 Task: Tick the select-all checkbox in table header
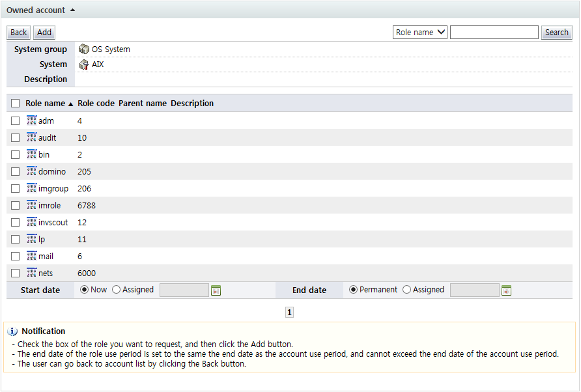point(16,104)
